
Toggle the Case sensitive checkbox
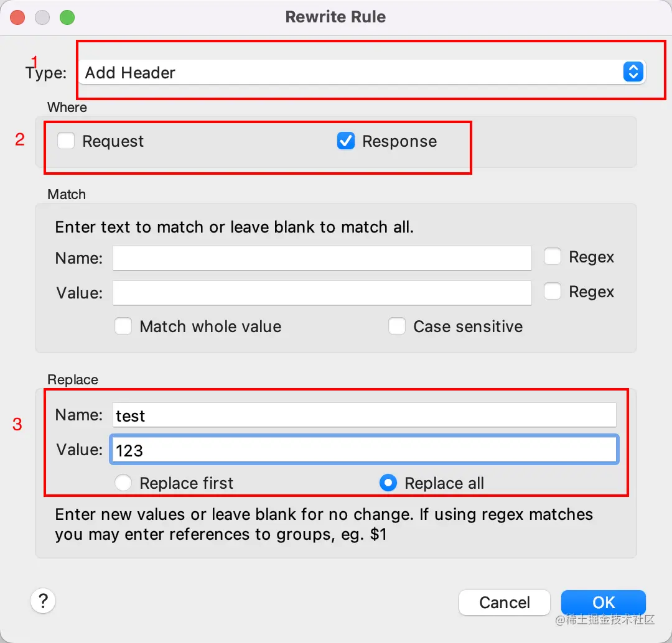point(397,326)
